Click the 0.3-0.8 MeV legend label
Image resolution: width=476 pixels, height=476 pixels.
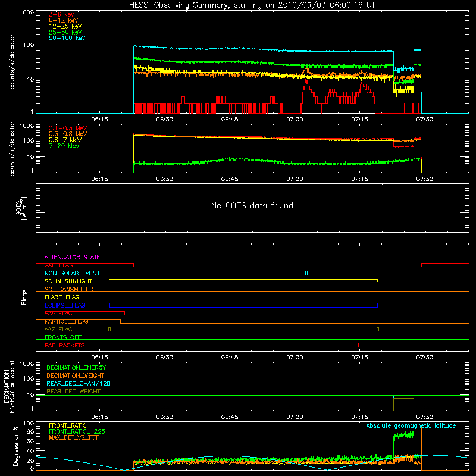68,134
